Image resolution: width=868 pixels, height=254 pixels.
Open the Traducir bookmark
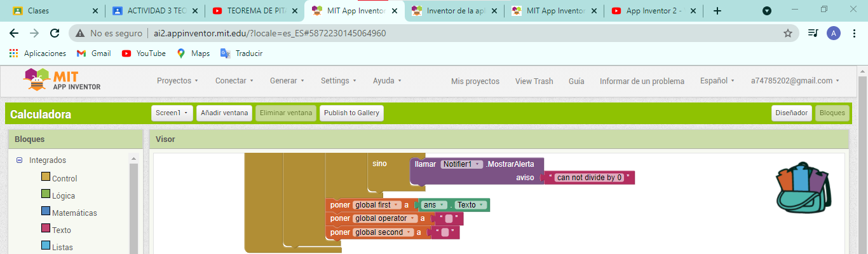pyautogui.click(x=241, y=53)
